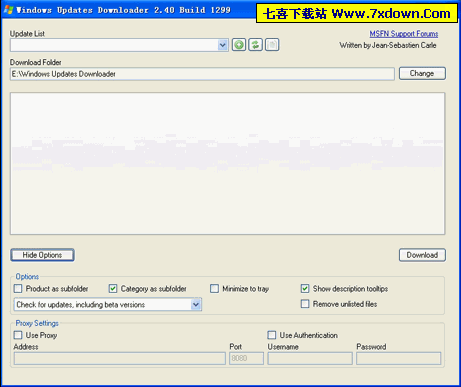Viewport: 461px width, 387px height.
Task: Open the MSFN Support Forums link
Action: pos(404,34)
